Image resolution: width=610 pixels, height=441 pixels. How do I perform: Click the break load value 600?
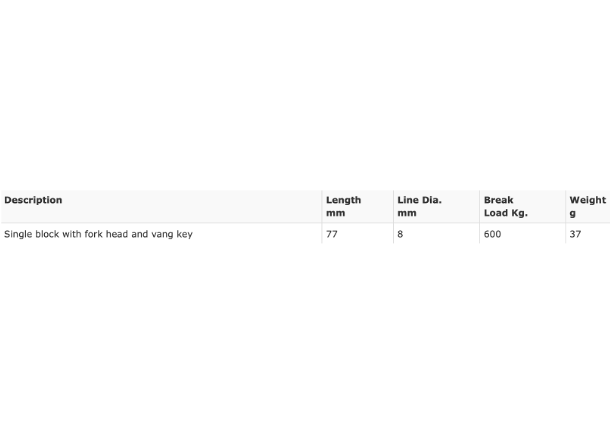(492, 234)
